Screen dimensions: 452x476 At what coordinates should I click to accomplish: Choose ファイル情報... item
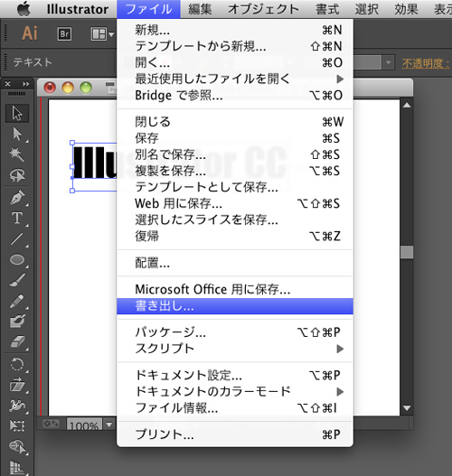point(235,408)
